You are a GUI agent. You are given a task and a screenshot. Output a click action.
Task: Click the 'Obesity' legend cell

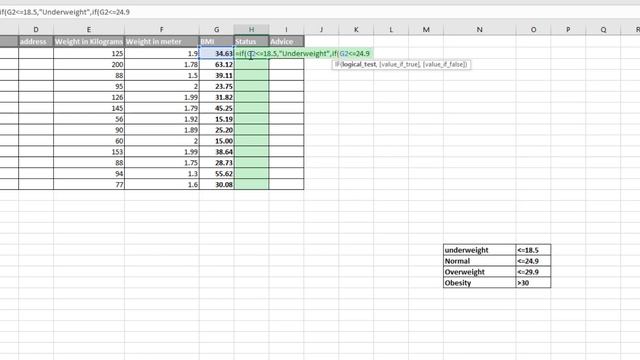pyautogui.click(x=480, y=282)
